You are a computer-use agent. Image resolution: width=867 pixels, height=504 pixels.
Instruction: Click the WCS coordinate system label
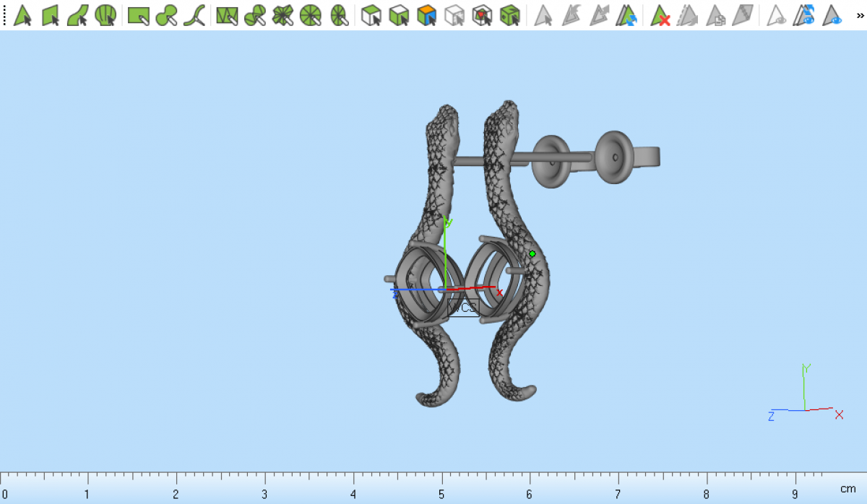tap(463, 308)
